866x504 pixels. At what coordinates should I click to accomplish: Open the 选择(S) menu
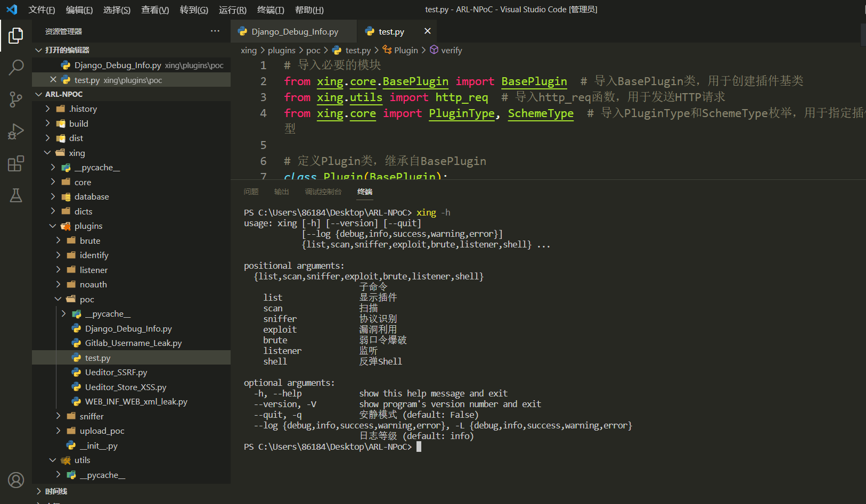(x=117, y=10)
